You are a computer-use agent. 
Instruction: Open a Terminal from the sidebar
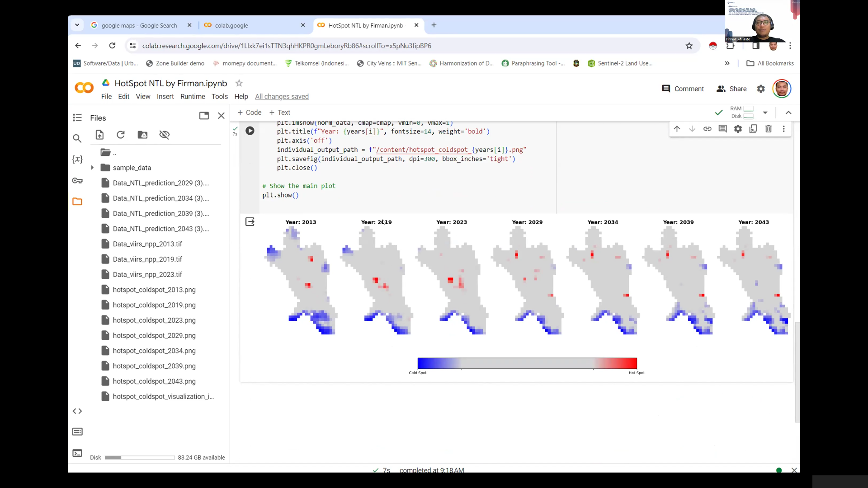[x=77, y=453]
